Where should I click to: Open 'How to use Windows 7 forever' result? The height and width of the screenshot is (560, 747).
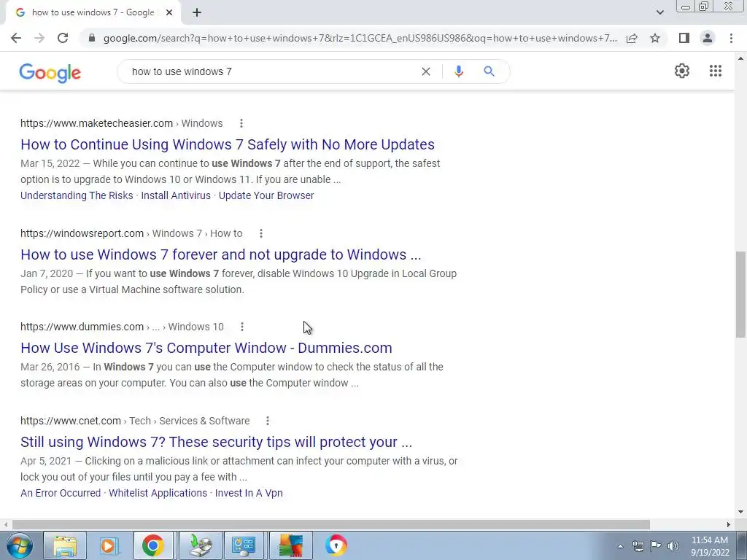tap(221, 254)
